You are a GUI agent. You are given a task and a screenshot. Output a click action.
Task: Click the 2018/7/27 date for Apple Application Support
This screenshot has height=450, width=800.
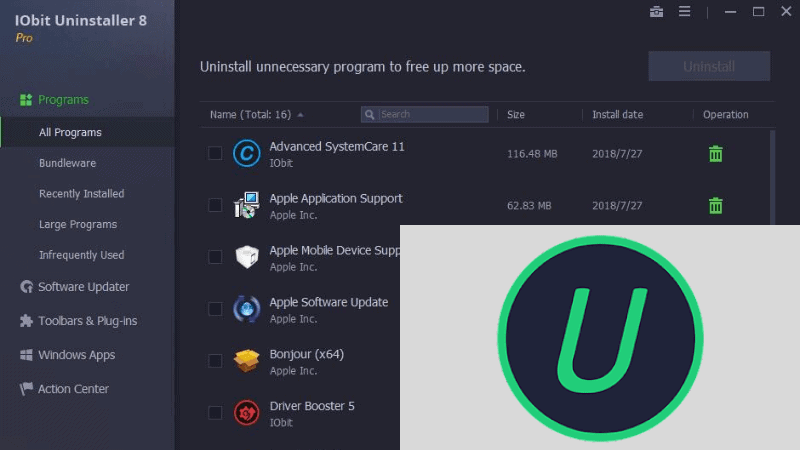click(x=617, y=206)
